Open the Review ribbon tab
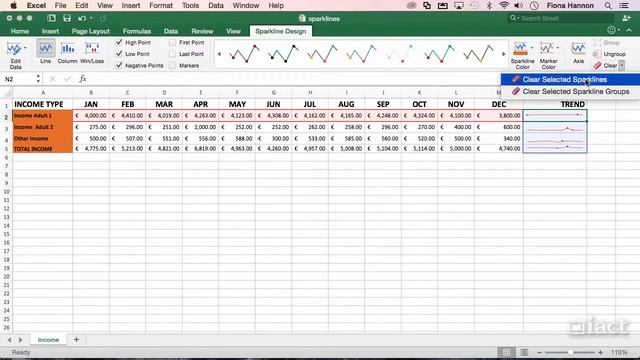The height and width of the screenshot is (360, 640). click(202, 31)
